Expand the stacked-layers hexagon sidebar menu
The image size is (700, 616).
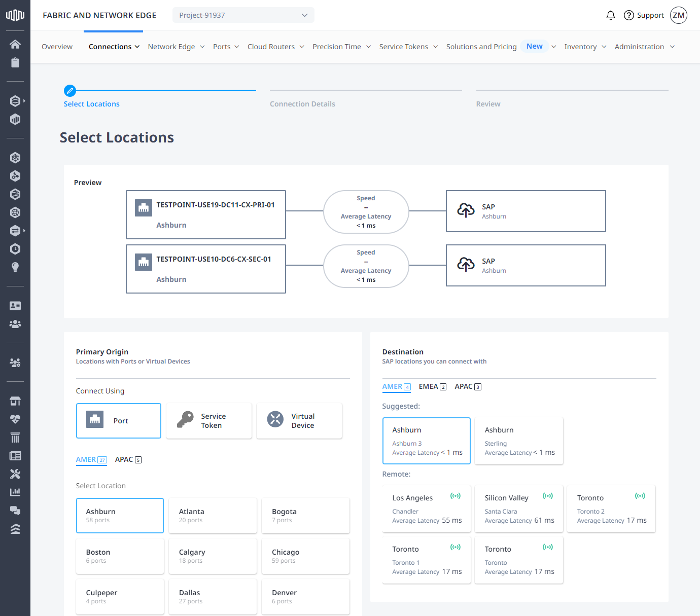(x=17, y=101)
